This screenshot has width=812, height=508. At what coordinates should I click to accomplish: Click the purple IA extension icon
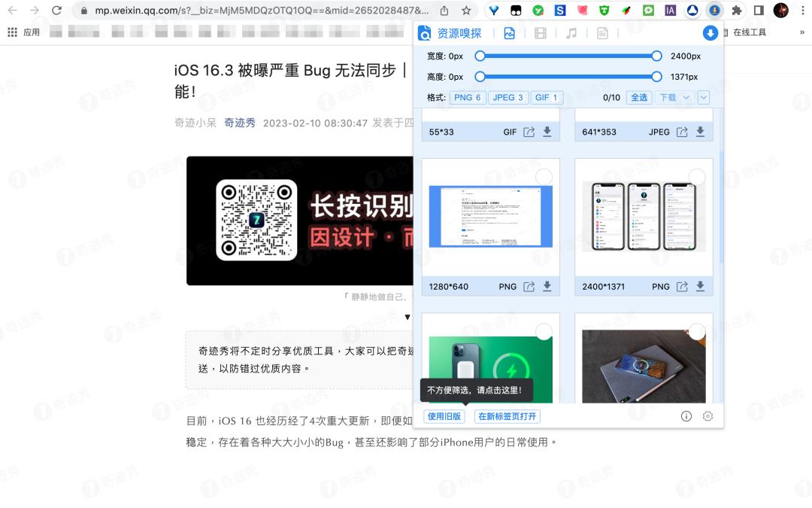tap(670, 11)
